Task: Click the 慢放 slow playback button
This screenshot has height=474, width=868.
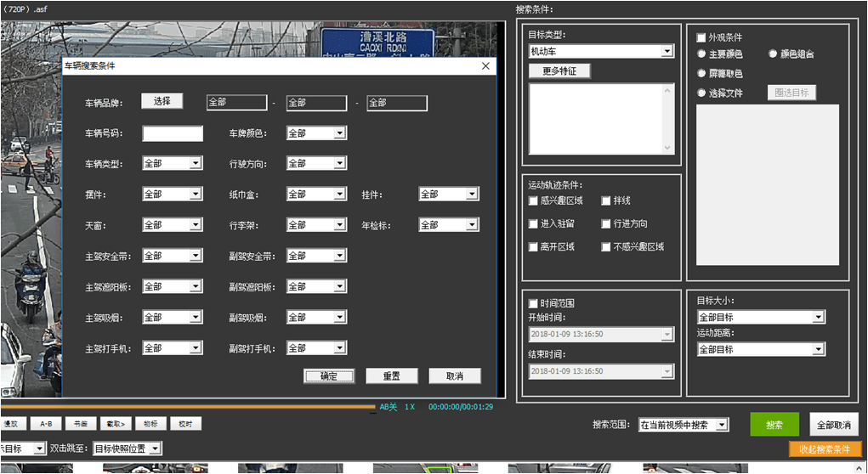Action: click(x=11, y=423)
